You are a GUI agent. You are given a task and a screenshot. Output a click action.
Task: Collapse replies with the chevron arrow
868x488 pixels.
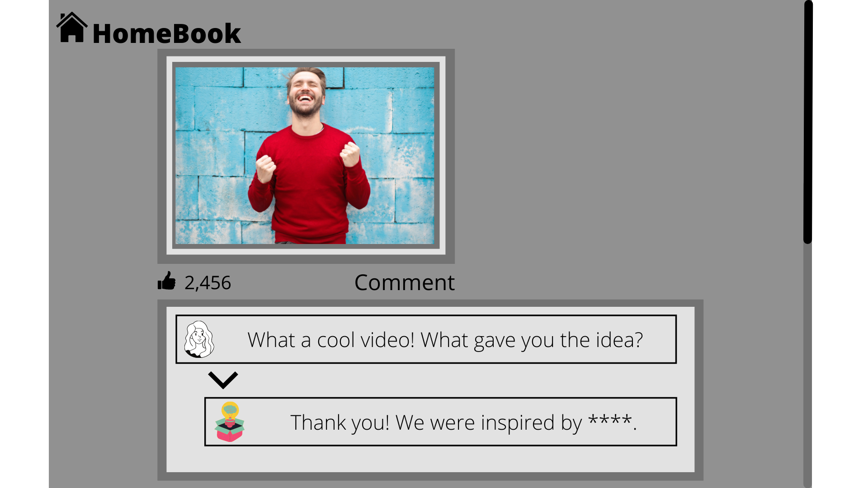click(223, 380)
